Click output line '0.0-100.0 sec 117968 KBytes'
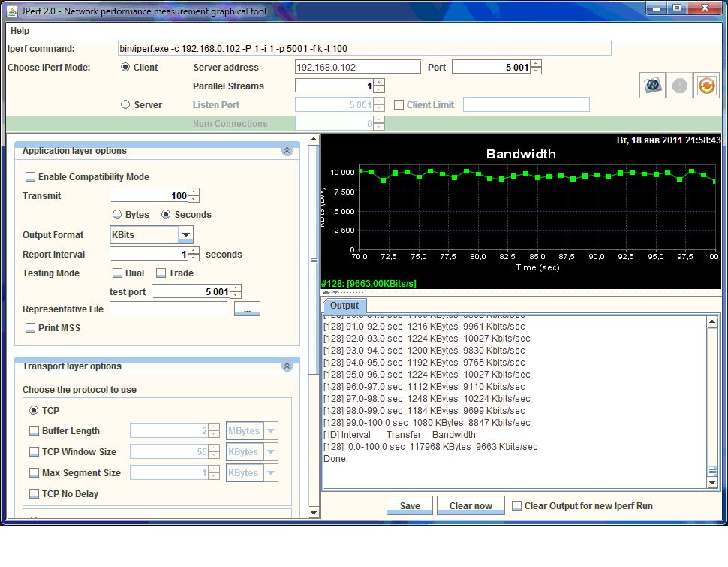 coord(431,447)
